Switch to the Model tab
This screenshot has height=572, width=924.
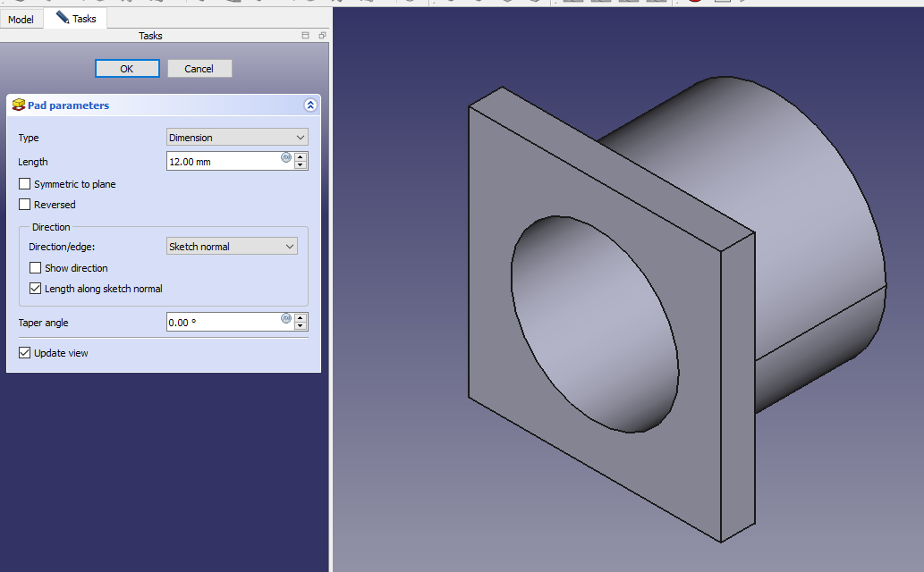pos(21,19)
